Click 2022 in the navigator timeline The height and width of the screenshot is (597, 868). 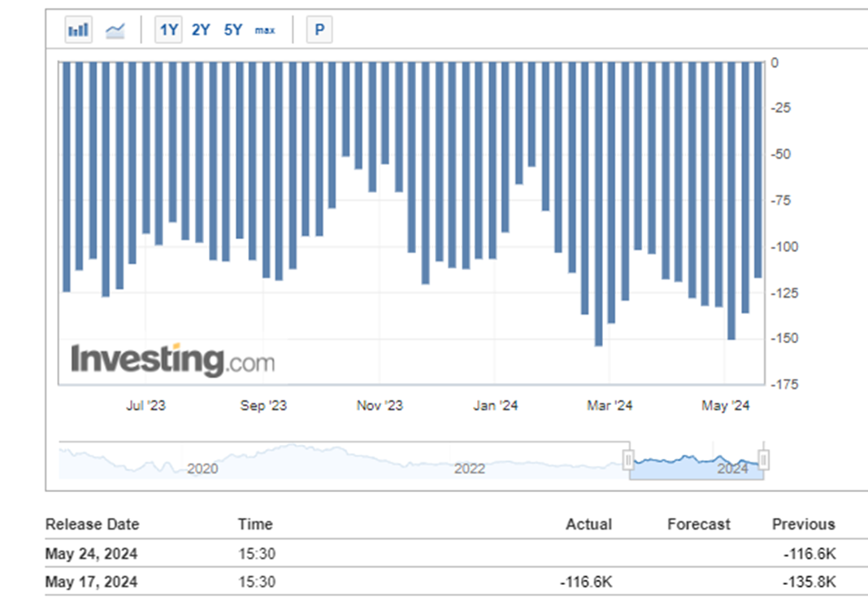(x=470, y=468)
